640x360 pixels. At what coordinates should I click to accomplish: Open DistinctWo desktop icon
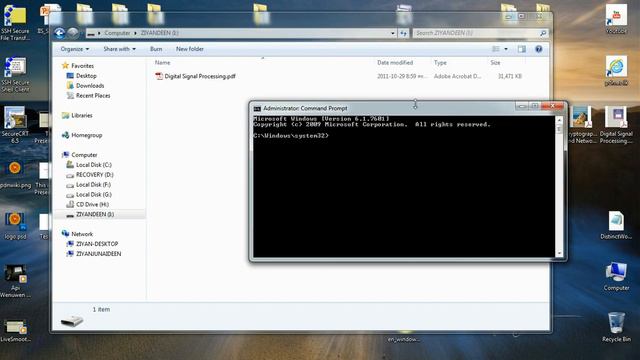616,225
